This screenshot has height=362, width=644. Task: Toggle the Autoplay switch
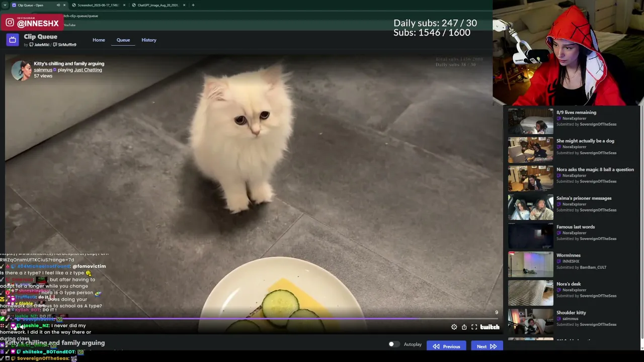393,344
